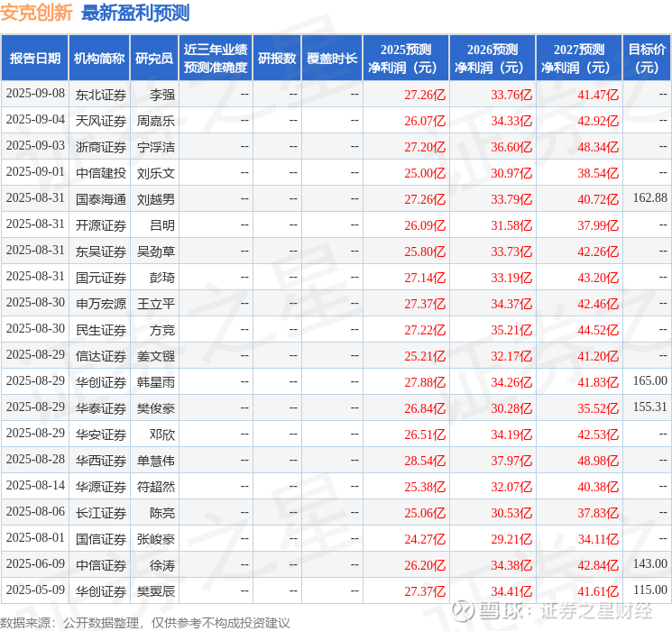Click the 覆盖时长 column header
The image size is (672, 631).
coord(332,59)
